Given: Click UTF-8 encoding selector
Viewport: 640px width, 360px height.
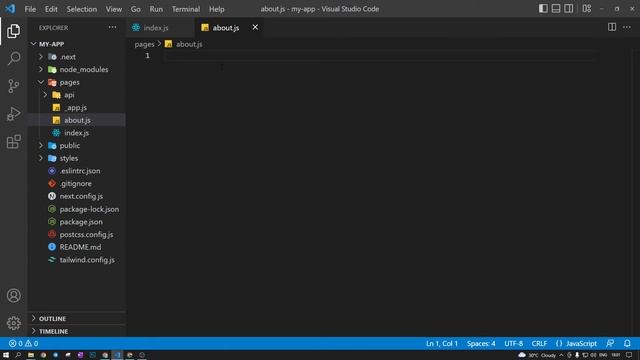Looking at the screenshot, I should [x=513, y=344].
